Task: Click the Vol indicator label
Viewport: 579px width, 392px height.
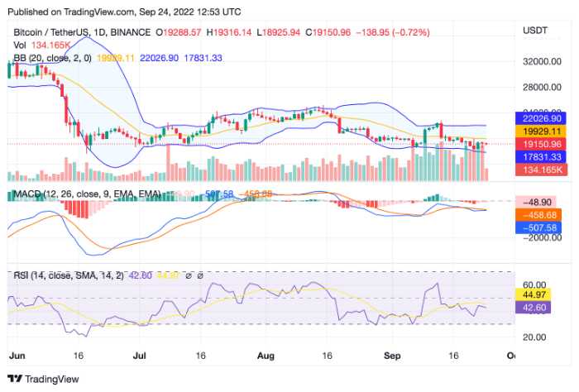Action: (20, 45)
